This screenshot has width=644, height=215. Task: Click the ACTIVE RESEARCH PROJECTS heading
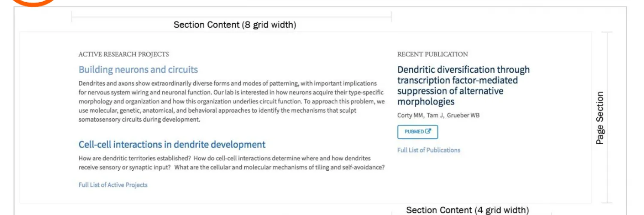124,54
